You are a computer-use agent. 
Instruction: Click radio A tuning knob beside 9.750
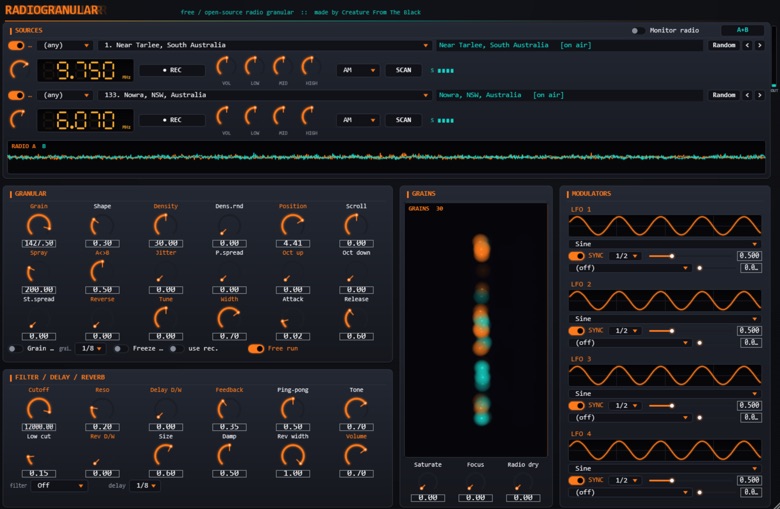pyautogui.click(x=20, y=70)
